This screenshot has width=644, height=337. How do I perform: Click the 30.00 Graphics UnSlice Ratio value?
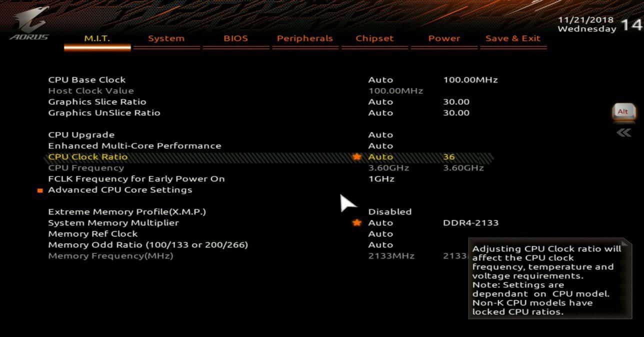456,113
